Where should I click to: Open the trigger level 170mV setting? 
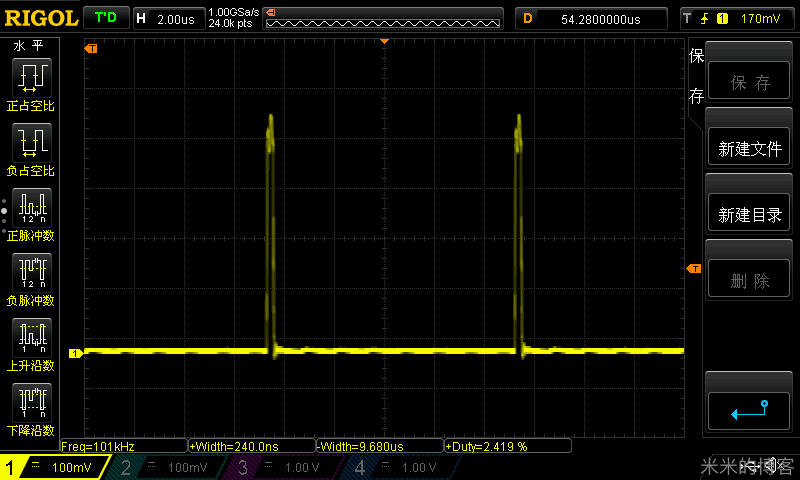736,18
